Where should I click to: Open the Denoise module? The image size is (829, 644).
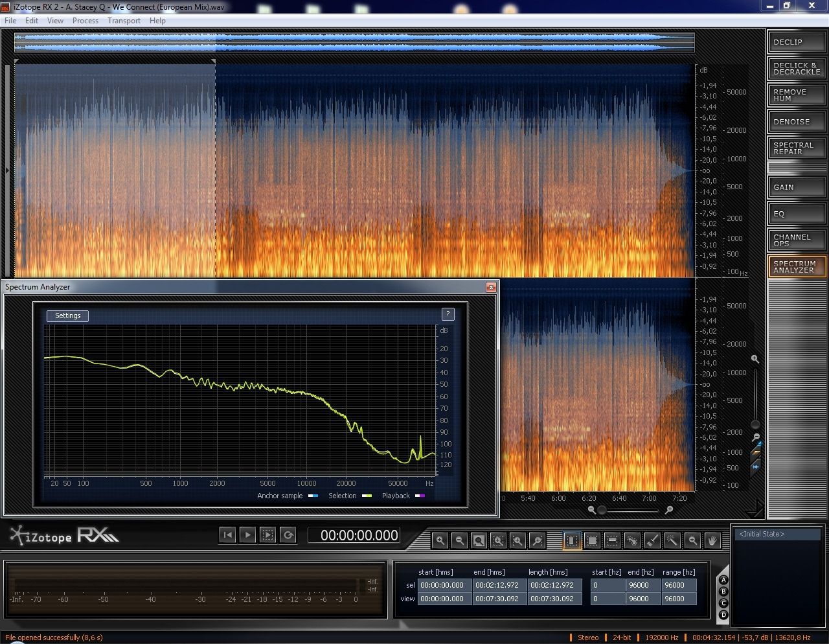tap(797, 122)
